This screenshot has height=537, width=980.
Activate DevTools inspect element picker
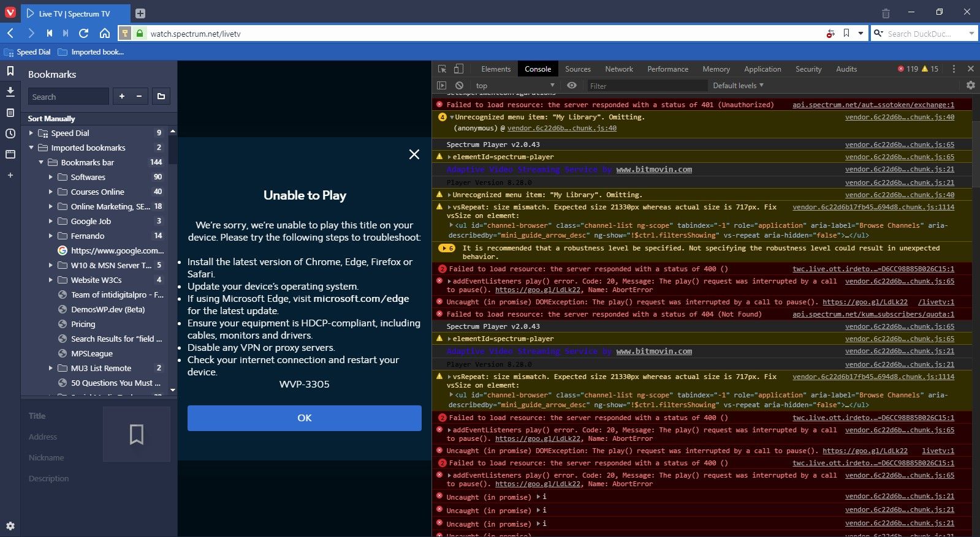pos(442,69)
